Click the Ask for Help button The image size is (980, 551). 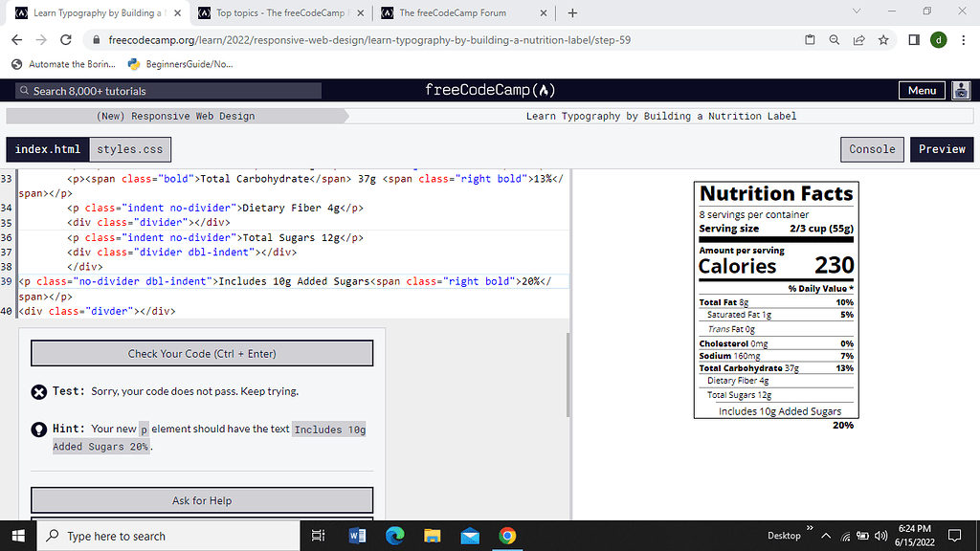coord(201,499)
